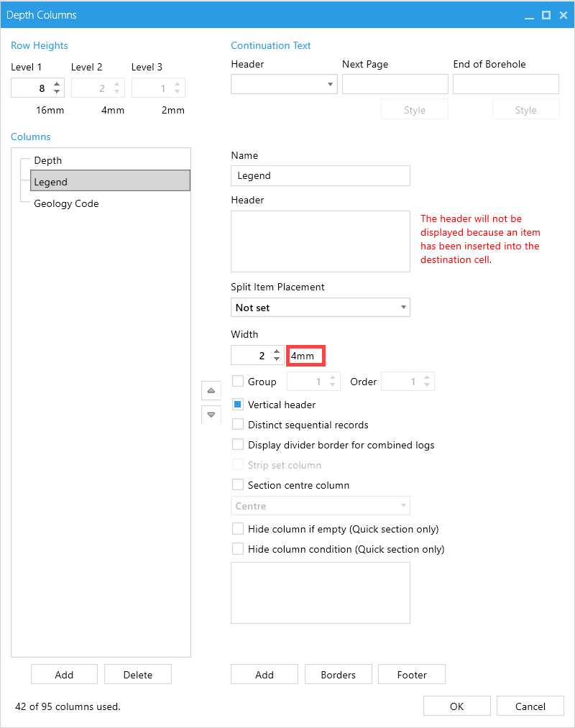Maximize the Depth Columns dialog
The image size is (575, 728).
pos(546,15)
